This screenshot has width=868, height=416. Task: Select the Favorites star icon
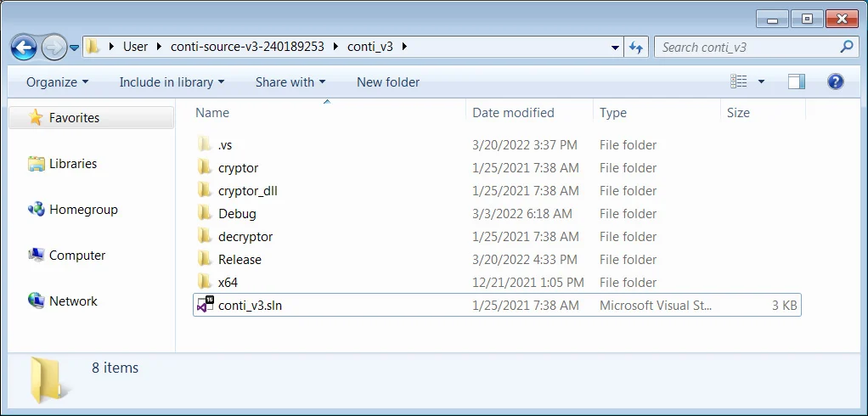click(x=36, y=118)
